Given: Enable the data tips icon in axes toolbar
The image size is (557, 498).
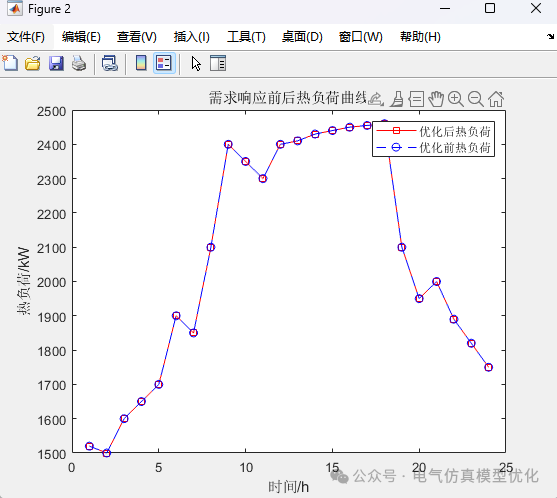Looking at the screenshot, I should tap(416, 99).
